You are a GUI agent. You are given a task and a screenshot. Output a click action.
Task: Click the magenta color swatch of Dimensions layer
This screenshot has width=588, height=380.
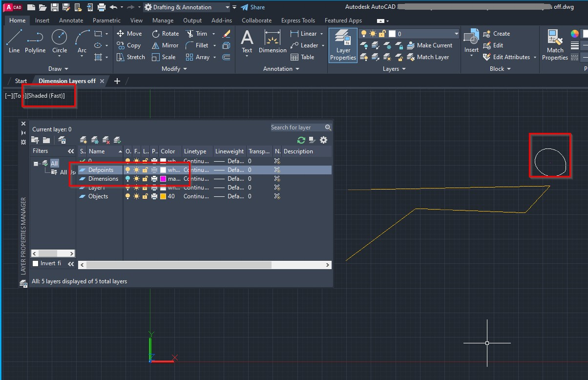click(x=163, y=179)
